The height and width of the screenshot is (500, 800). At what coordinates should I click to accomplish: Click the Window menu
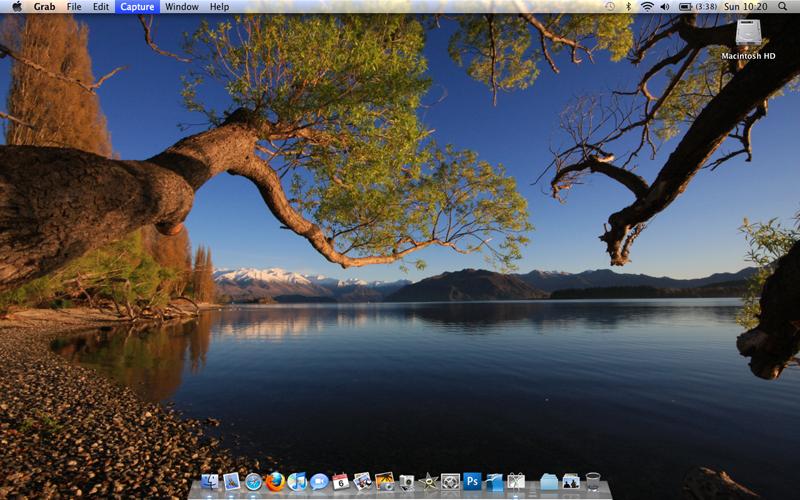tap(181, 7)
